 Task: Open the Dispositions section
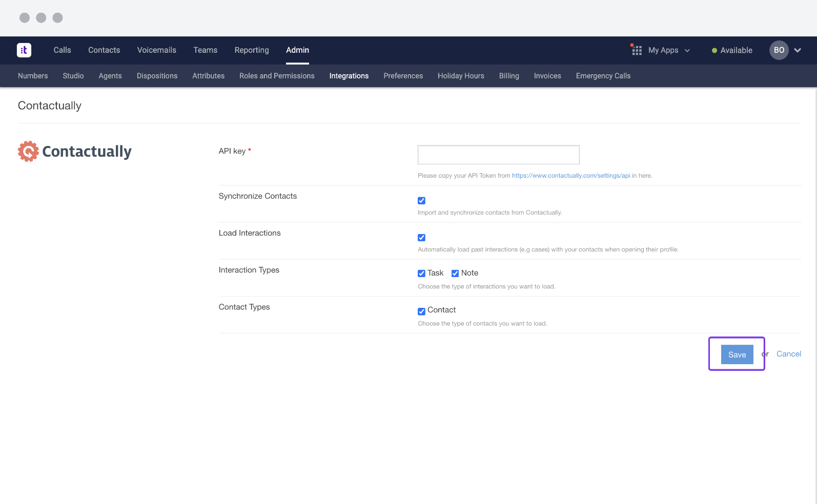click(157, 76)
